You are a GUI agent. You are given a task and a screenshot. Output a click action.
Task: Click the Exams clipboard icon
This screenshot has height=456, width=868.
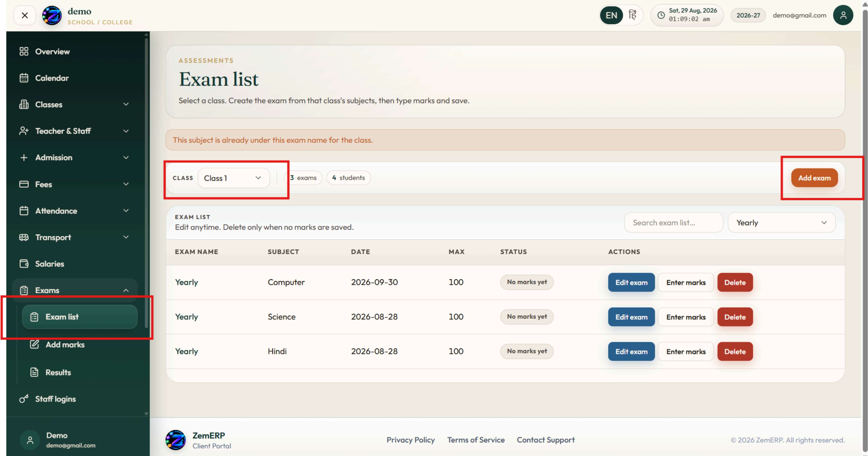[x=24, y=290]
